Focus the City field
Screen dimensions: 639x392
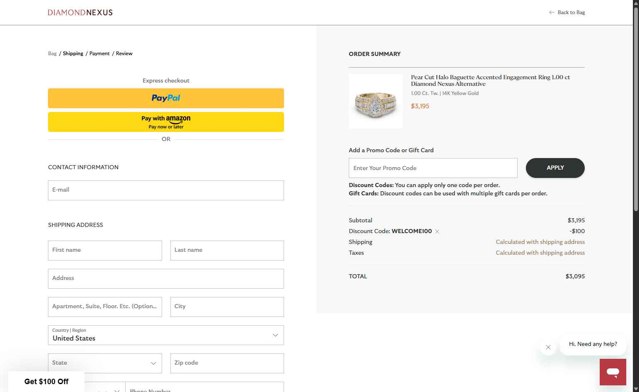227,307
